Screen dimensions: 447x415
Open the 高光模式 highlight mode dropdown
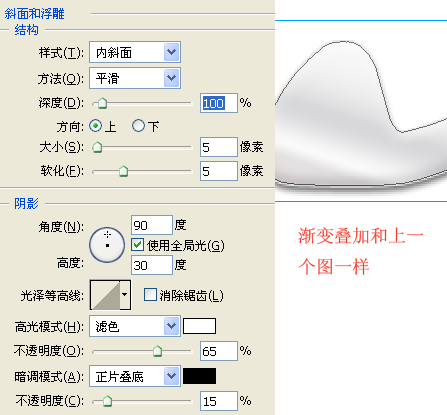pyautogui.click(x=135, y=326)
